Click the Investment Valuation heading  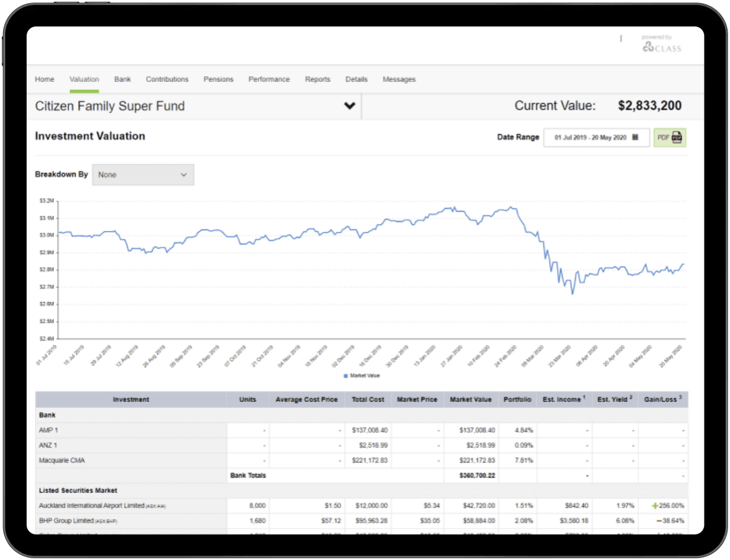[x=90, y=136]
